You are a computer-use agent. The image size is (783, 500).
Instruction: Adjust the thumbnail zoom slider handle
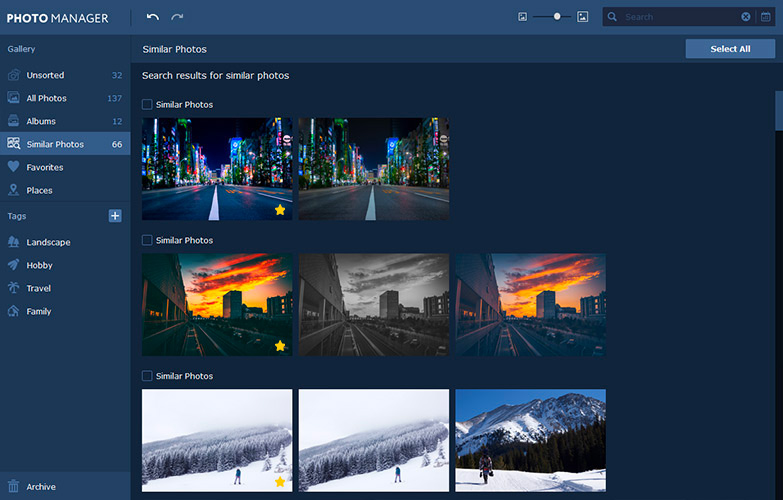coord(557,16)
